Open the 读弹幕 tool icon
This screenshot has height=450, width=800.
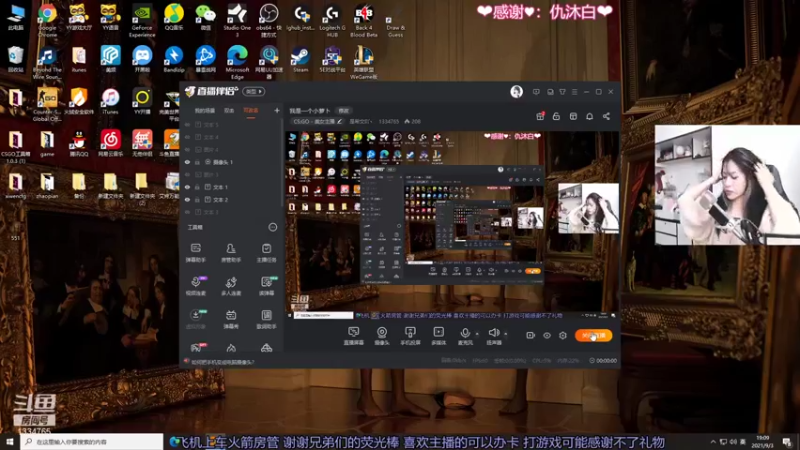[x=266, y=286]
